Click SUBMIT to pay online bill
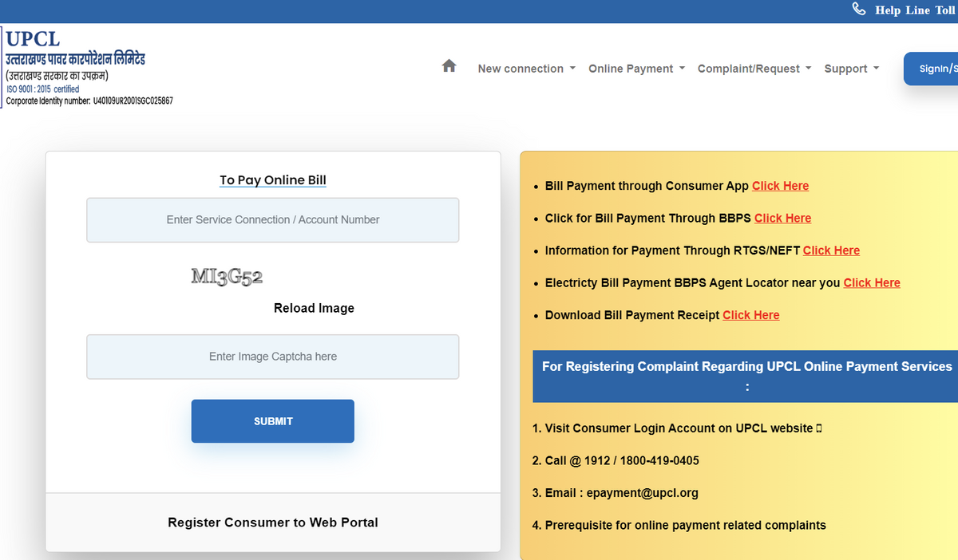The width and height of the screenshot is (958, 560). [272, 420]
